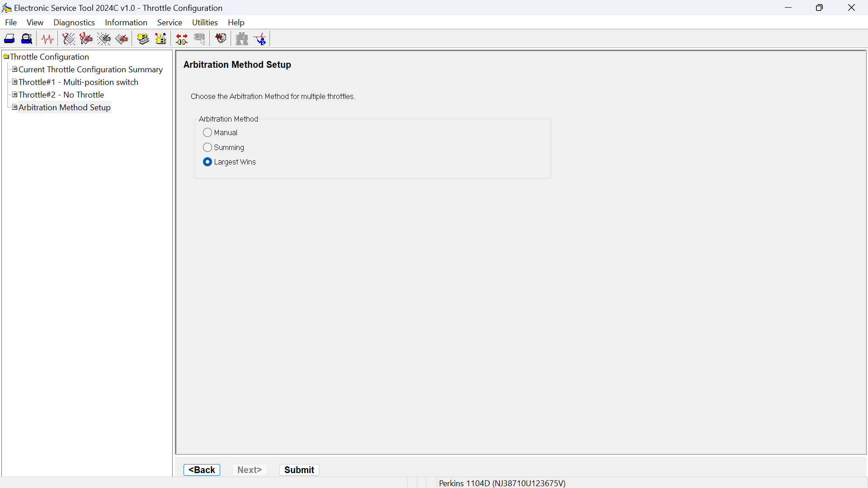Click page icon beside Arbitration Method Setup
This screenshot has height=488, width=868.
click(14, 107)
